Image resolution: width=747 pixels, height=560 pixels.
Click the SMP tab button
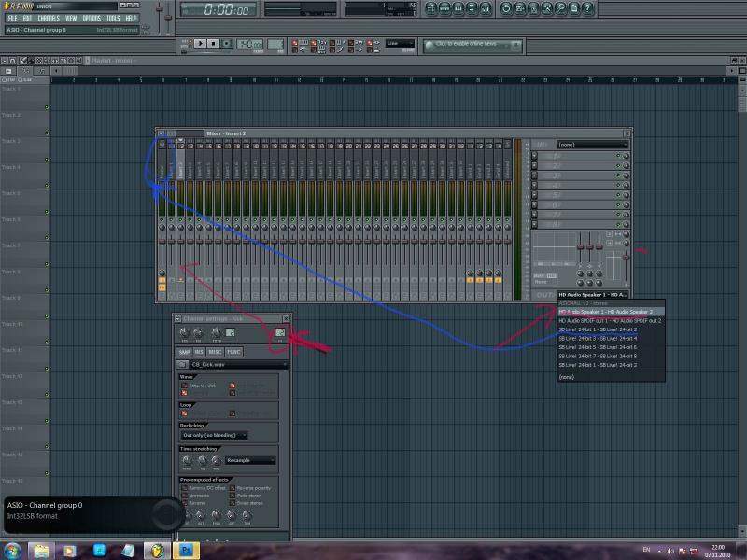[185, 352]
